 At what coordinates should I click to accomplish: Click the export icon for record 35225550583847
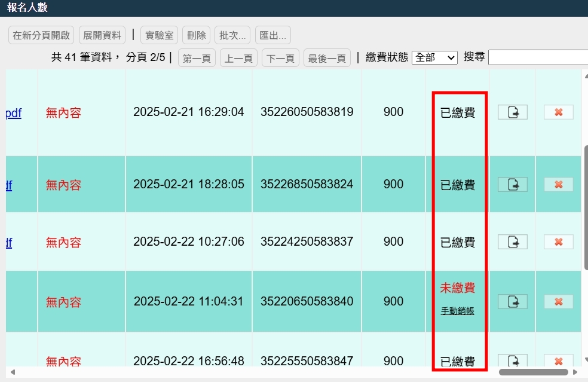pos(512,361)
